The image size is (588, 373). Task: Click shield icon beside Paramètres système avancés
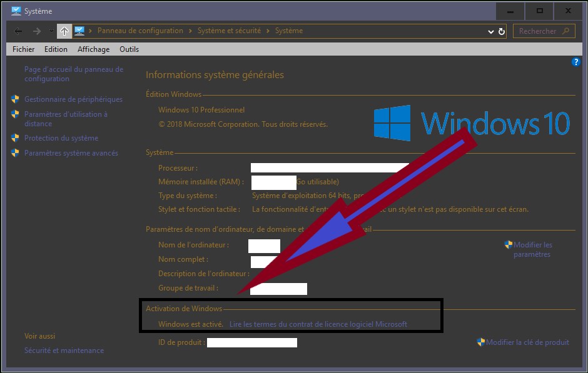(15, 153)
